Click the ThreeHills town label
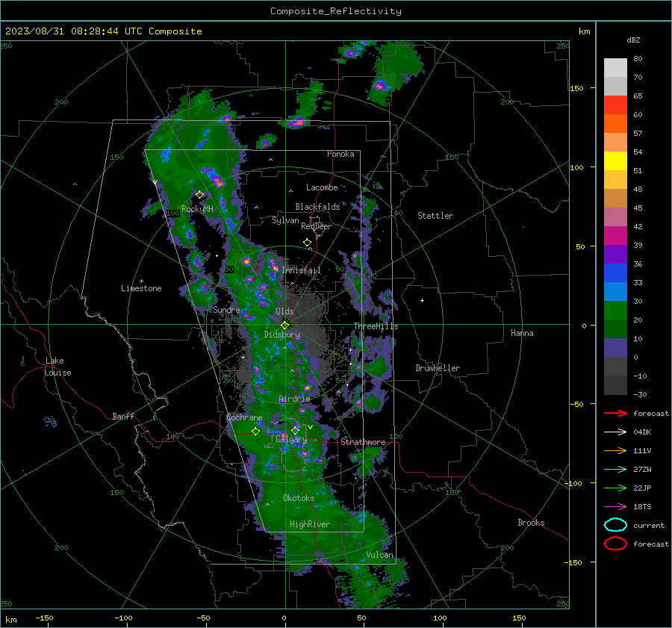The height and width of the screenshot is (628, 672). pyautogui.click(x=376, y=326)
